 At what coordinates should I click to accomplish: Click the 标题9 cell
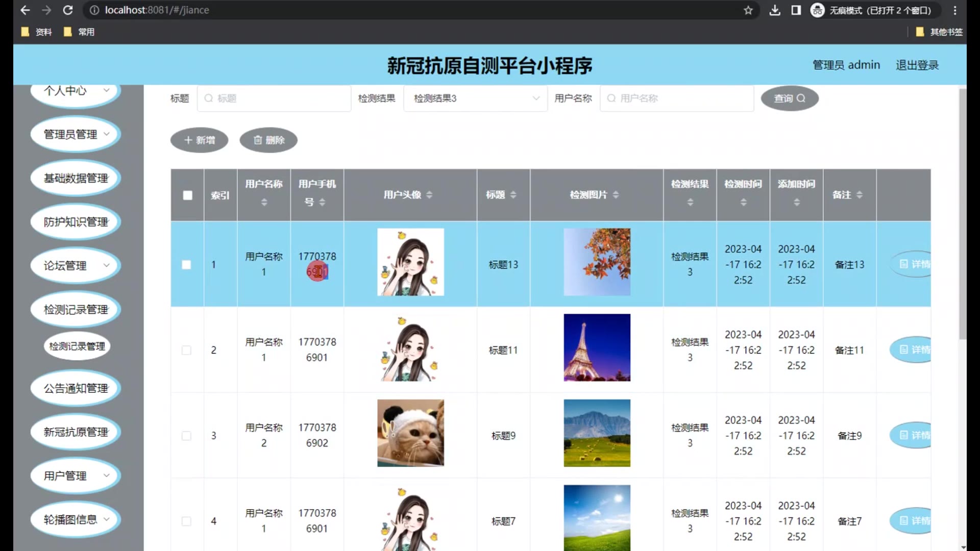point(503,436)
